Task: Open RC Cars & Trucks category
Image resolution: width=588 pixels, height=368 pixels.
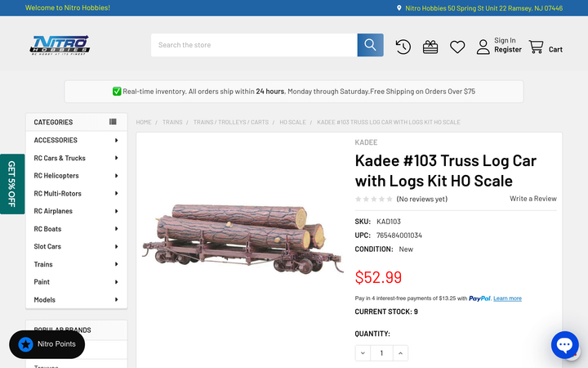Action: [x=60, y=158]
